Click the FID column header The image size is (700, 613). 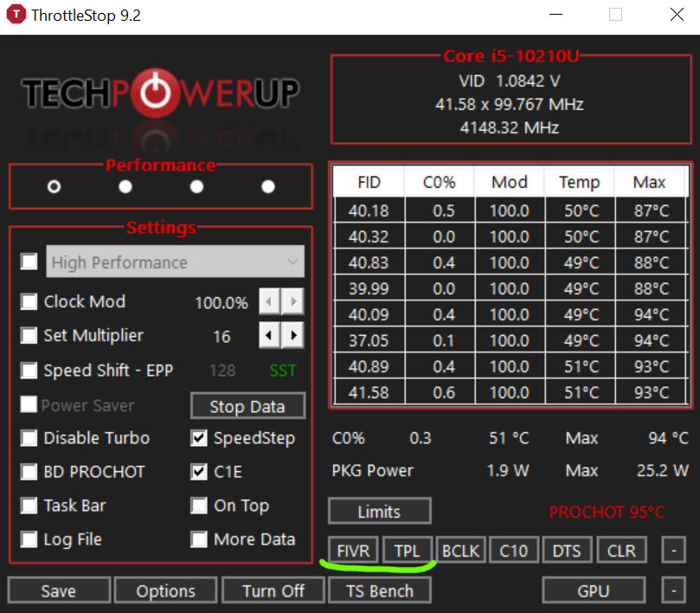point(369,182)
